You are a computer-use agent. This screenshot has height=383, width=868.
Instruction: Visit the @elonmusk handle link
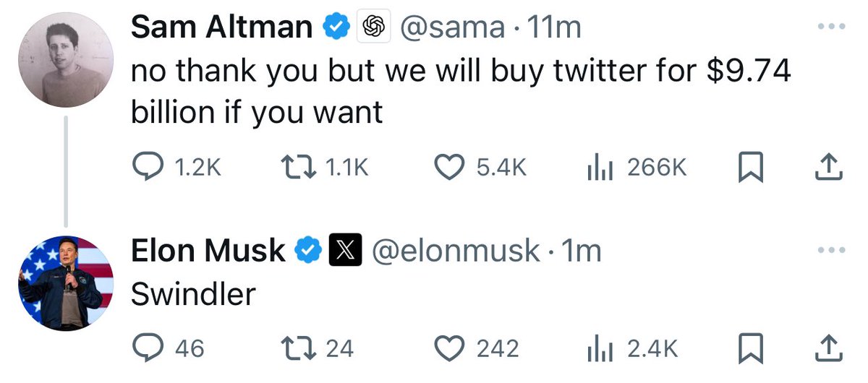click(x=455, y=251)
